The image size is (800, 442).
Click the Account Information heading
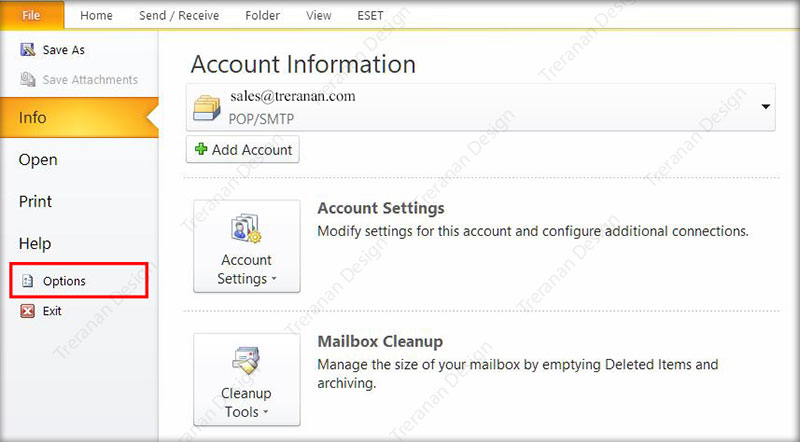click(x=303, y=64)
